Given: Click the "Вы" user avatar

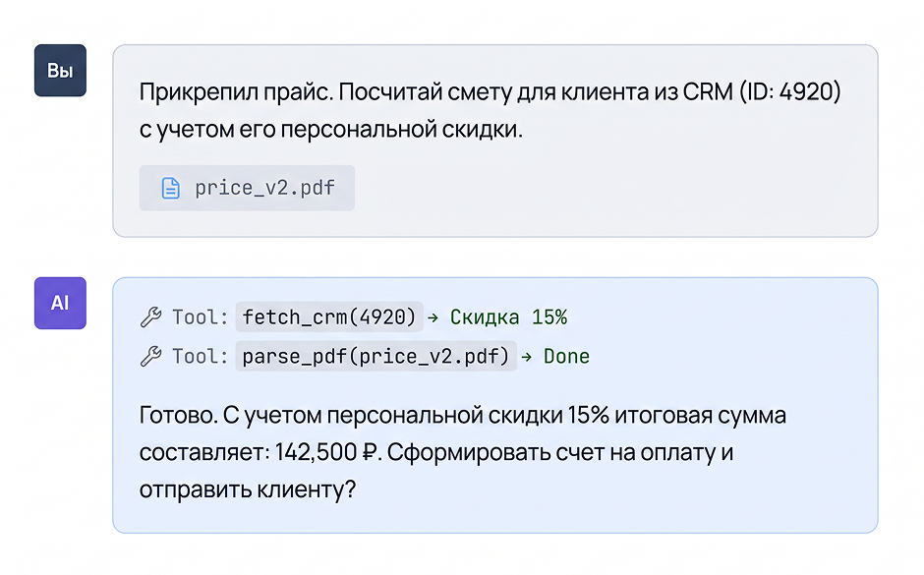Looking at the screenshot, I should coord(60,70).
